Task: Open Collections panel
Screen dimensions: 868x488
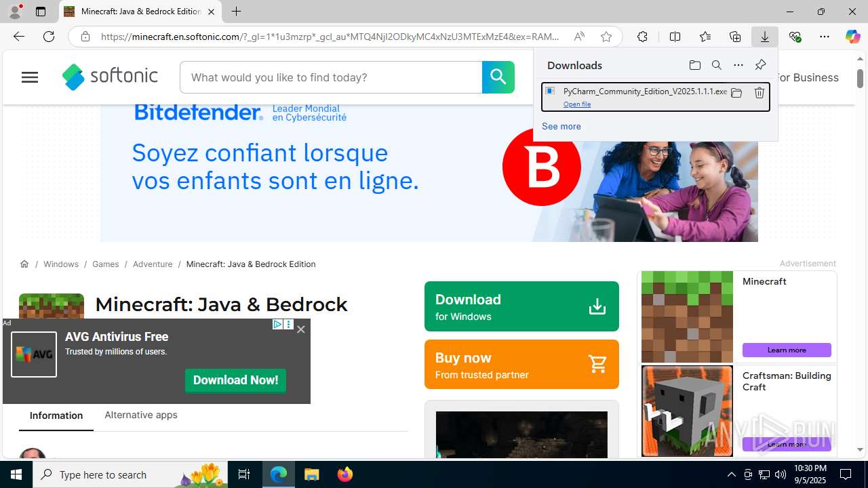Action: (735, 37)
